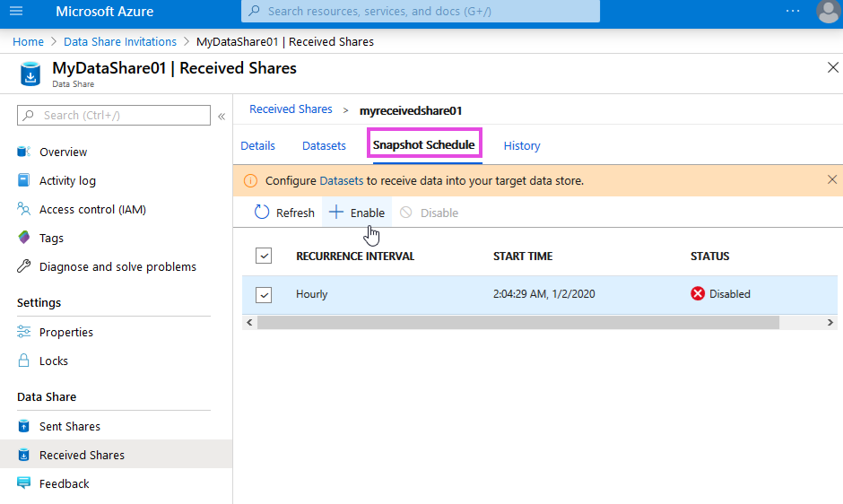Screen dimensions: 843x504
Task: Click the MyDataShare01 Data Share resource icon
Action: tap(30, 74)
